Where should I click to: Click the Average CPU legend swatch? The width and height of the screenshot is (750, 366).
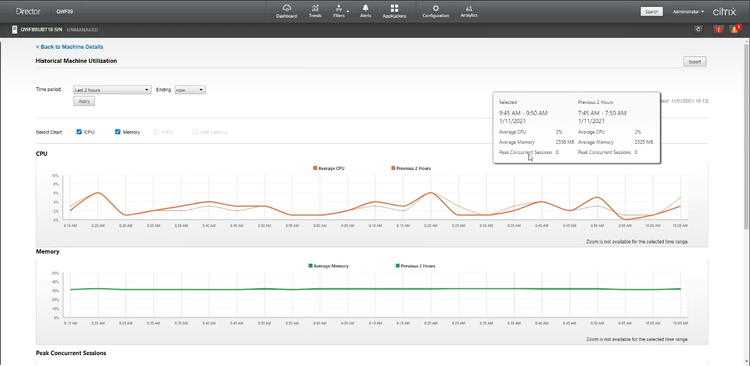[x=315, y=168]
